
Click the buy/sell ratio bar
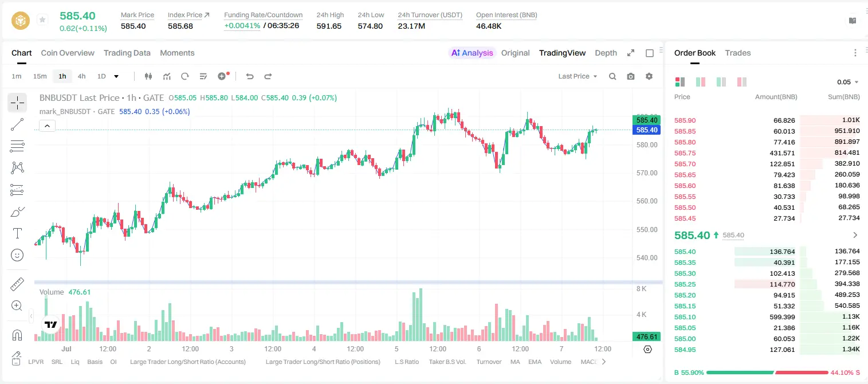tap(767, 372)
